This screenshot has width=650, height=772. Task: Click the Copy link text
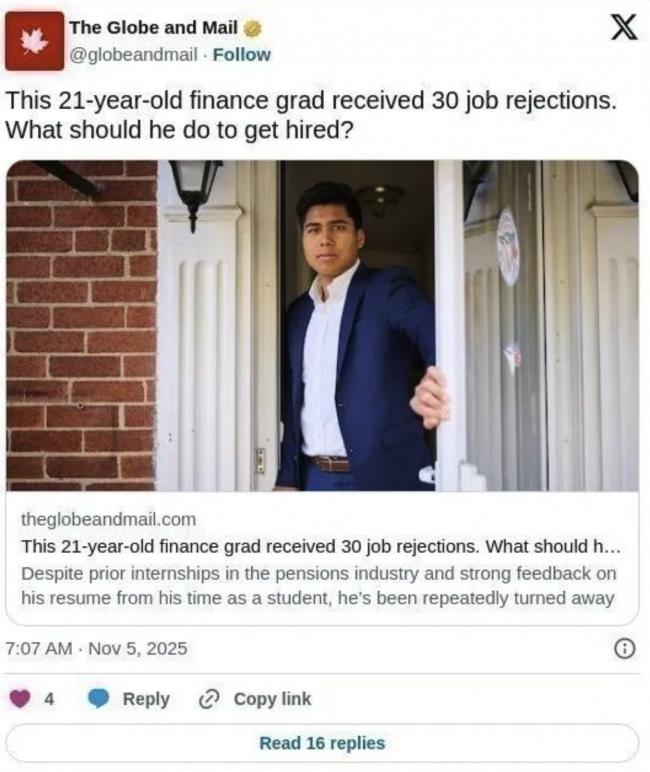272,699
